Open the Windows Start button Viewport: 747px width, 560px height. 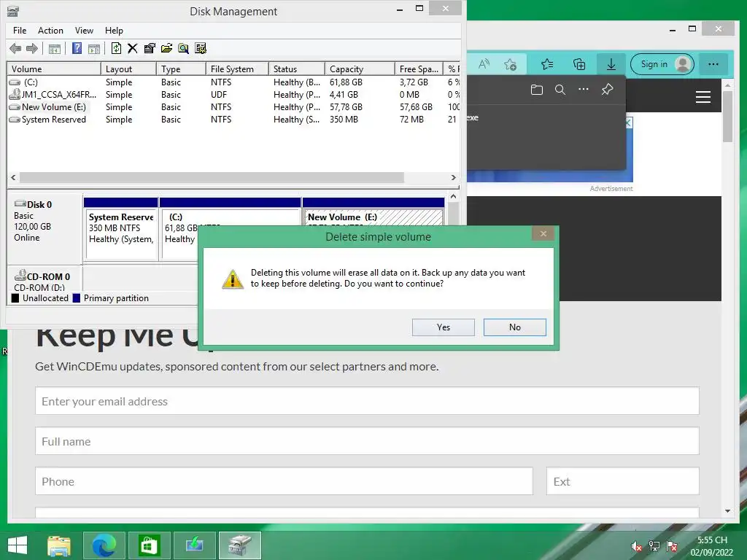[x=18, y=545]
